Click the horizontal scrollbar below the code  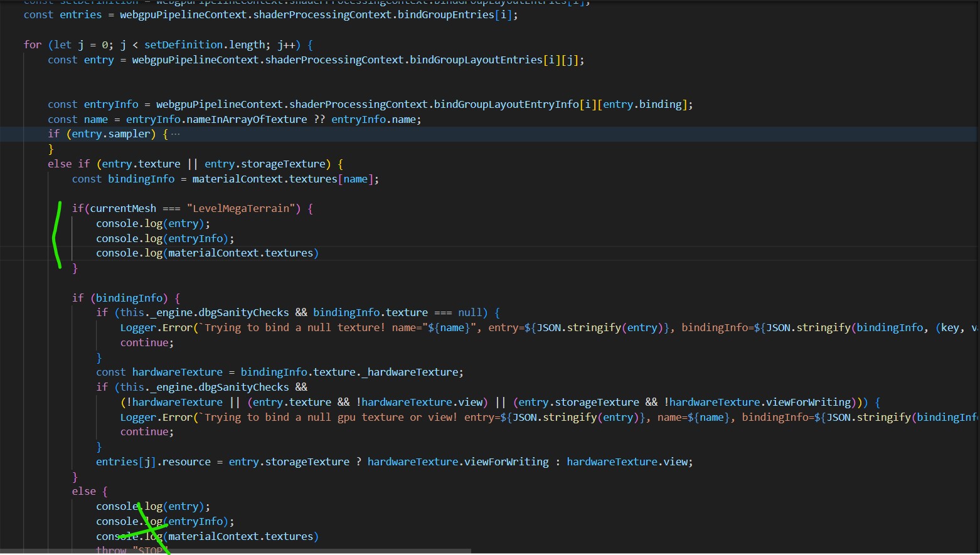point(235,551)
